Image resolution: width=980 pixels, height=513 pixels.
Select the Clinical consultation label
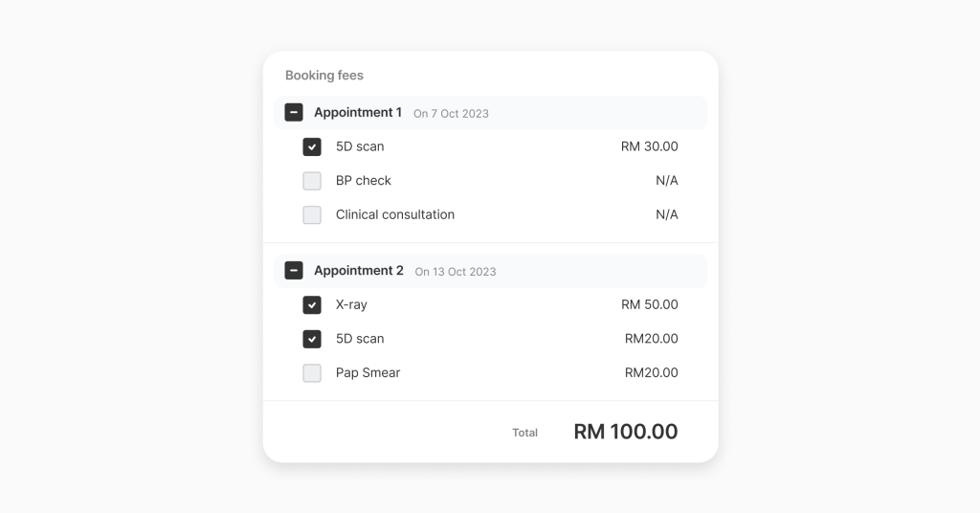395,214
